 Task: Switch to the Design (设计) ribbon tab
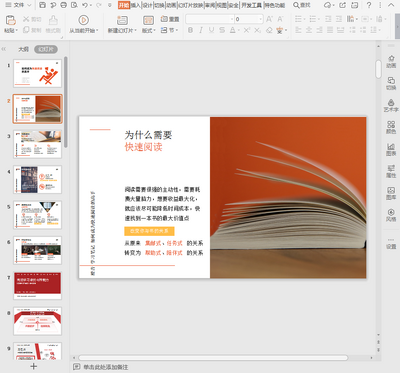tap(147, 5)
